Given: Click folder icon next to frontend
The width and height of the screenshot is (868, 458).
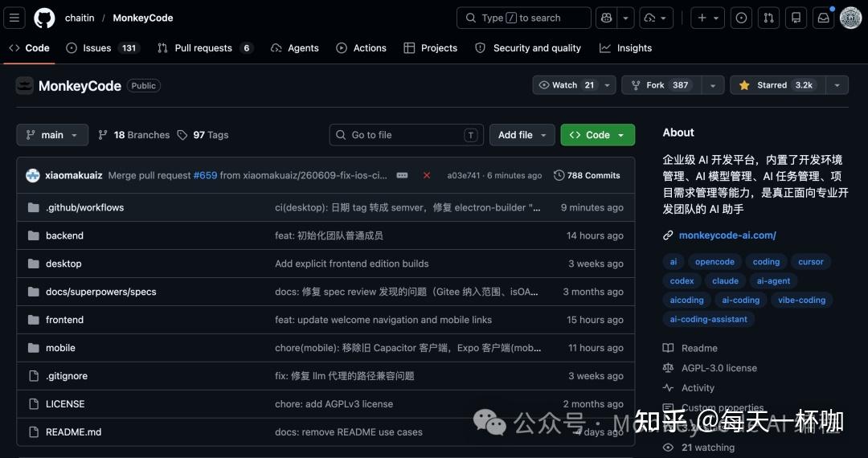Looking at the screenshot, I should point(34,320).
